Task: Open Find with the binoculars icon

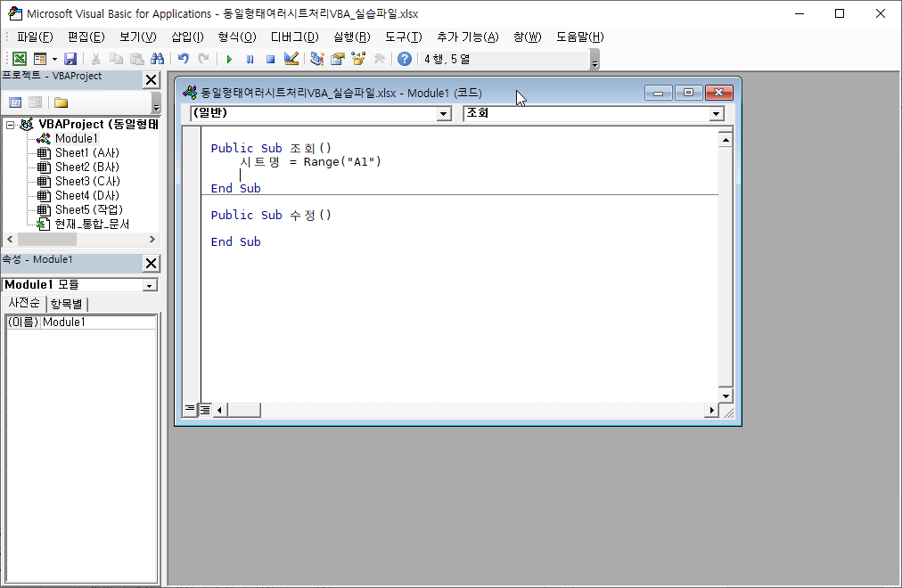Action: click(x=157, y=59)
